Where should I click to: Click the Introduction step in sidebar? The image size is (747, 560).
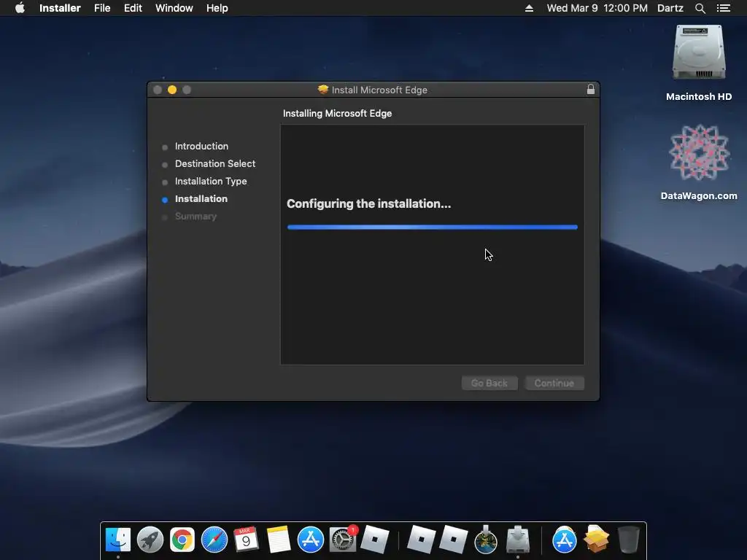(201, 146)
